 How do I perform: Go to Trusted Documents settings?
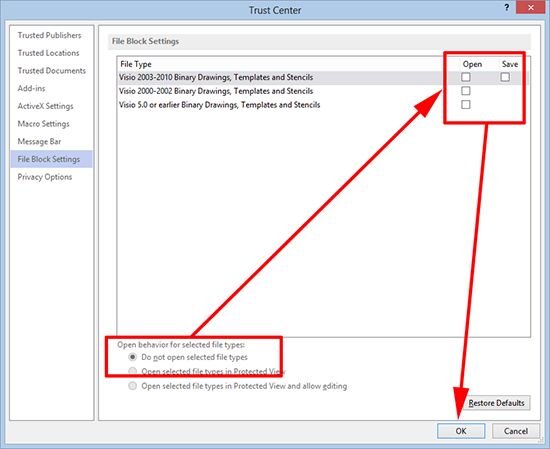52,71
